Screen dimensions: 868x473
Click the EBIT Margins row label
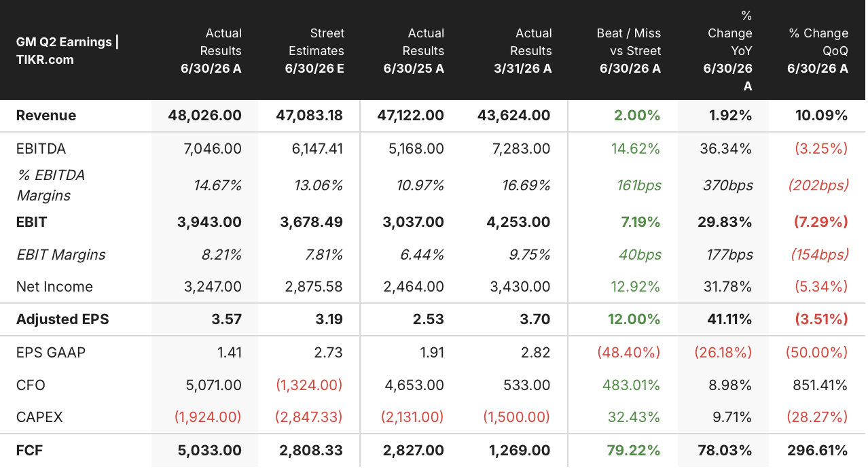click(x=61, y=255)
